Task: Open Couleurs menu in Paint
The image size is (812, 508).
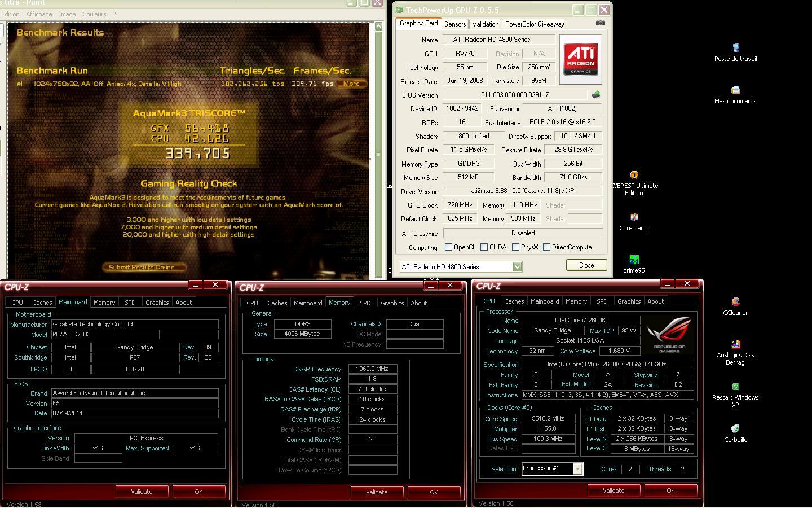Action: [94, 14]
